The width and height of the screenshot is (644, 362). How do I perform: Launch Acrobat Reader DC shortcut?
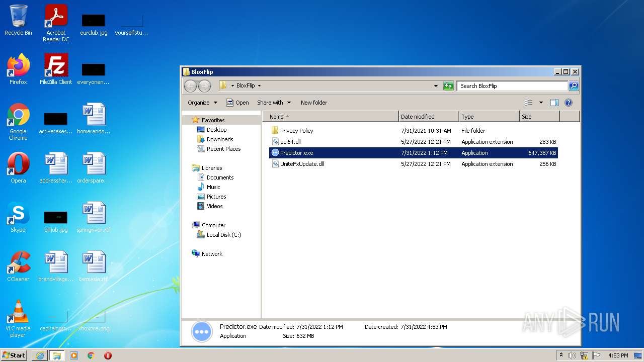pos(56,23)
